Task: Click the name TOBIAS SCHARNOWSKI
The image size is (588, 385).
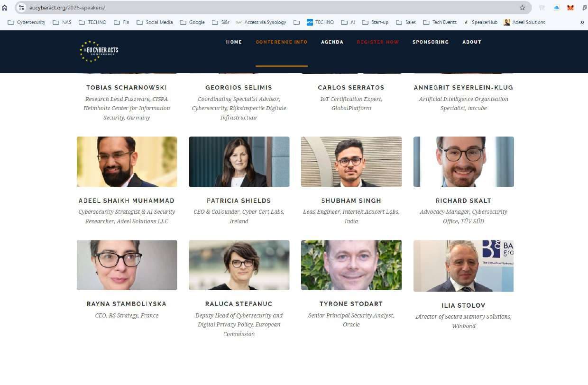Action: tap(127, 88)
